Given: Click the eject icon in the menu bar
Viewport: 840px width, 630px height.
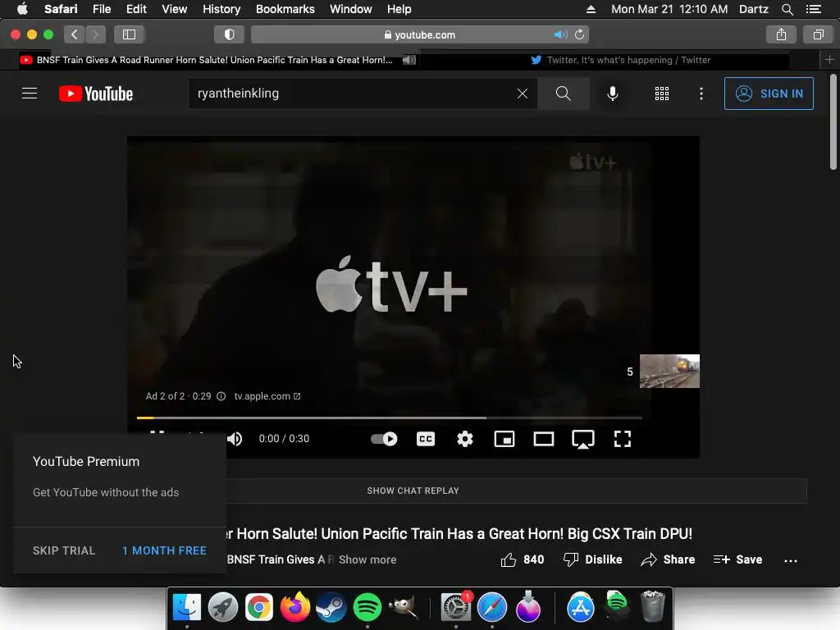Looking at the screenshot, I should point(591,9).
